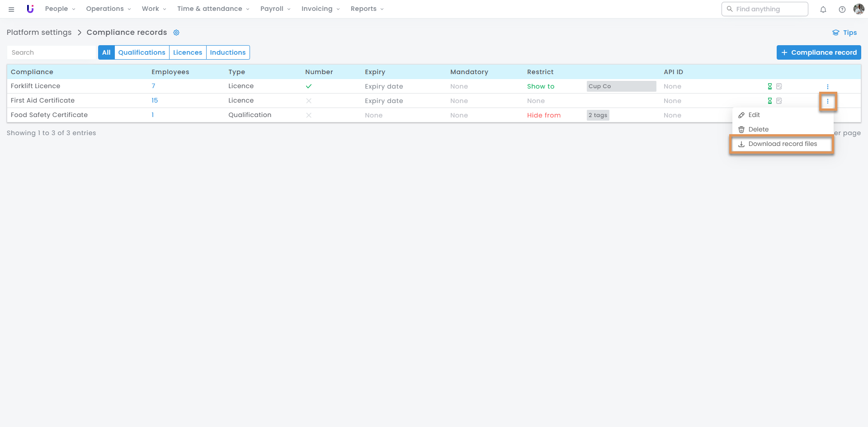Open the Time & attendance dropdown

[x=213, y=9]
